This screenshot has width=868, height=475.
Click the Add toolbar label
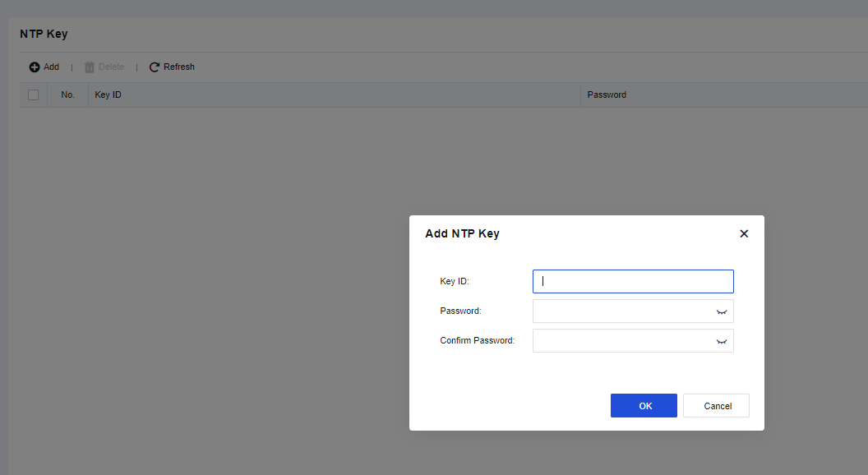[51, 67]
